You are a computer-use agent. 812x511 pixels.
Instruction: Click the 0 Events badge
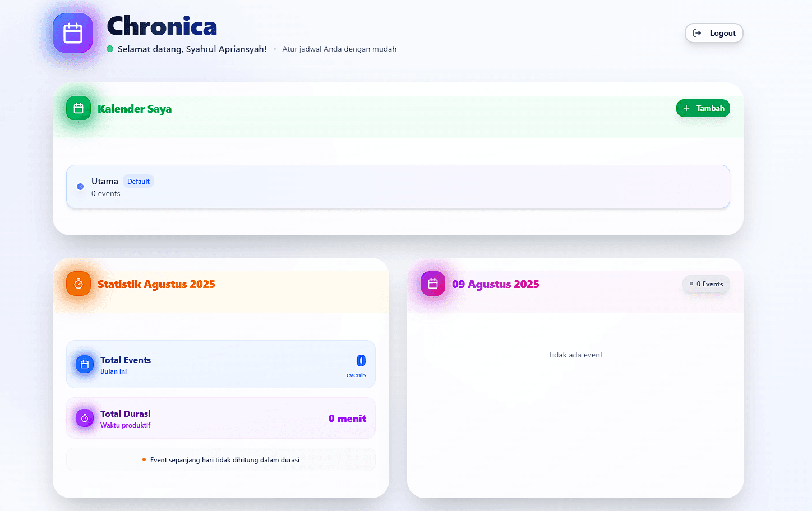pos(706,284)
